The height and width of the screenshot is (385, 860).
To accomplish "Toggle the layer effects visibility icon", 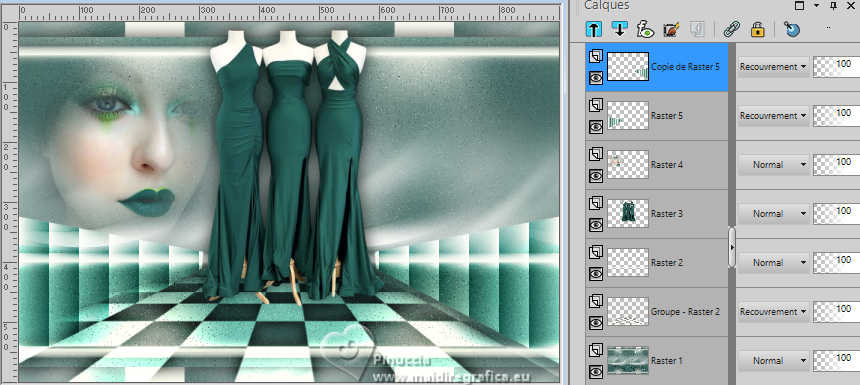I will [x=645, y=29].
